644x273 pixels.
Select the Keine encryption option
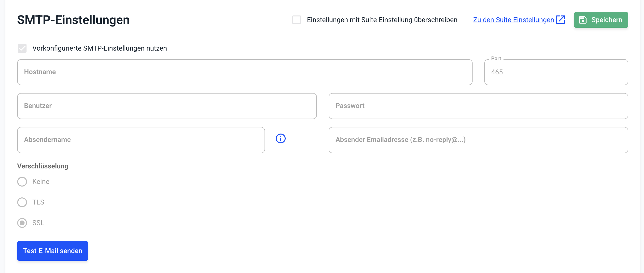(x=22, y=181)
